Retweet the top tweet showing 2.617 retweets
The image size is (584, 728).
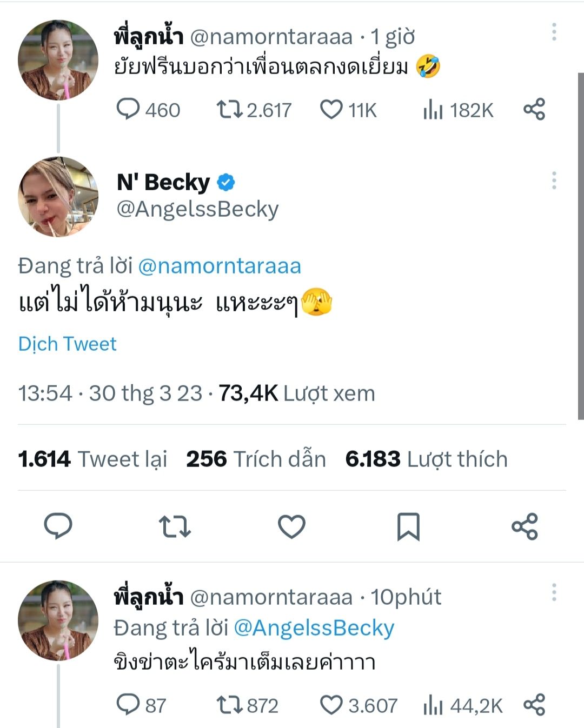[x=230, y=110]
